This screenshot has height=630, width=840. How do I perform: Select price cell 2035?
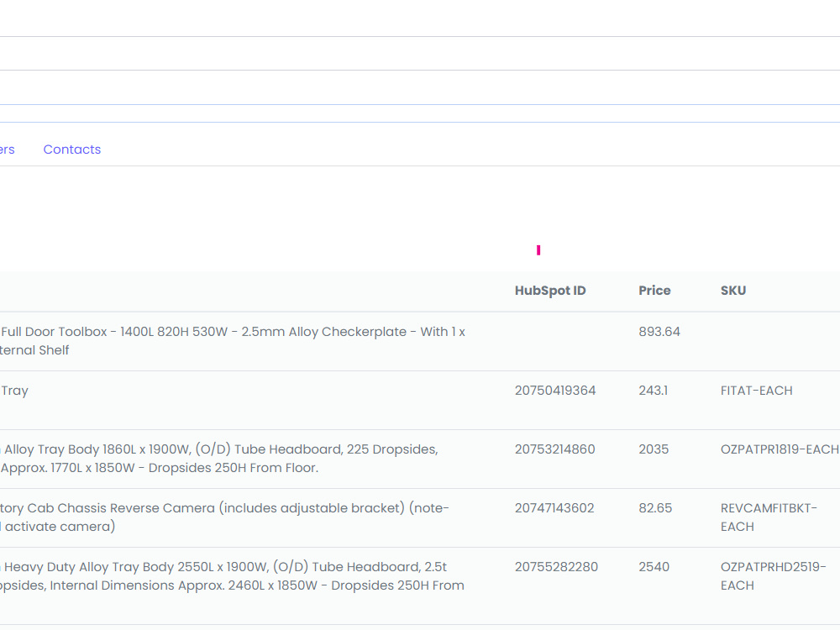pos(654,449)
